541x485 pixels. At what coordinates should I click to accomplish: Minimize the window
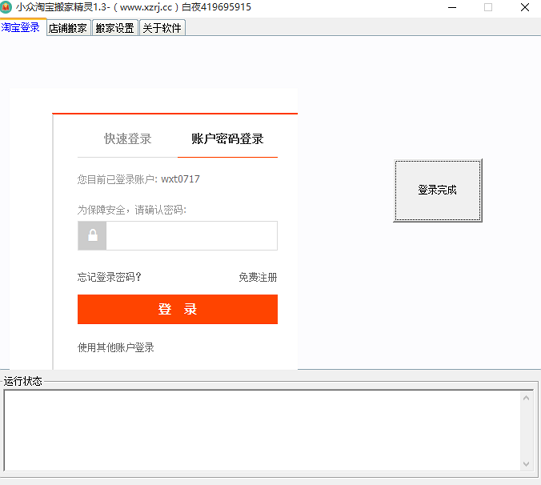click(x=452, y=7)
